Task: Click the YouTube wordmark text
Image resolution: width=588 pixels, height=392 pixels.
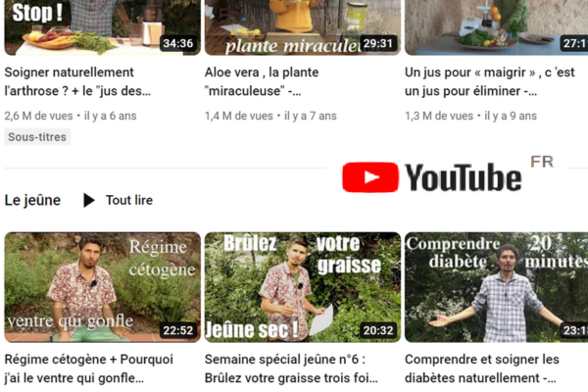Action: (464, 177)
